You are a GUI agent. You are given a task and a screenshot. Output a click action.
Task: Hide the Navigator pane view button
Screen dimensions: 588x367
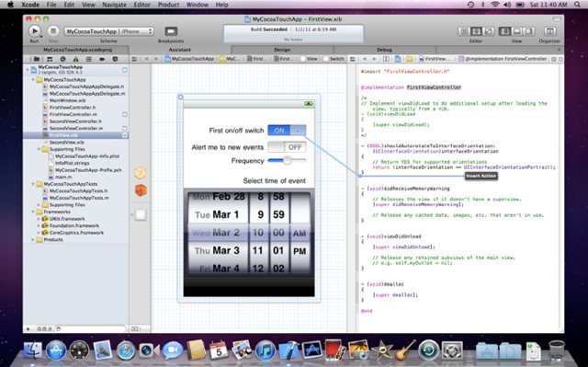pos(504,31)
